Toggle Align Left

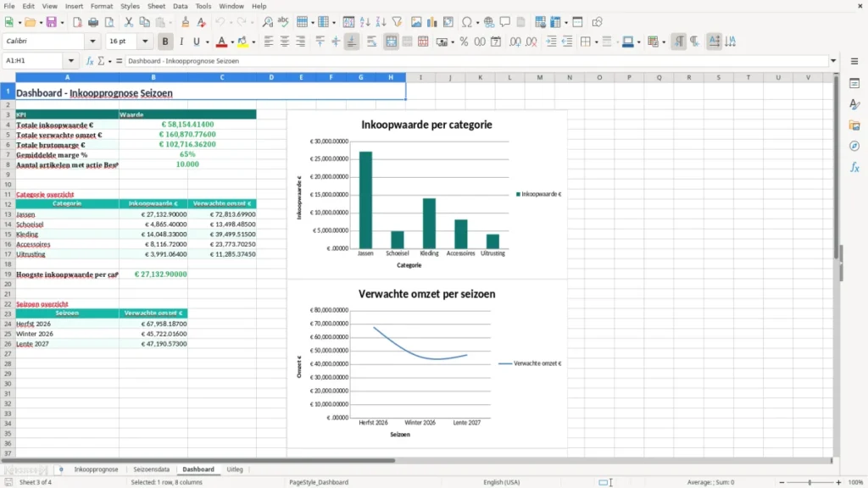pos(269,42)
